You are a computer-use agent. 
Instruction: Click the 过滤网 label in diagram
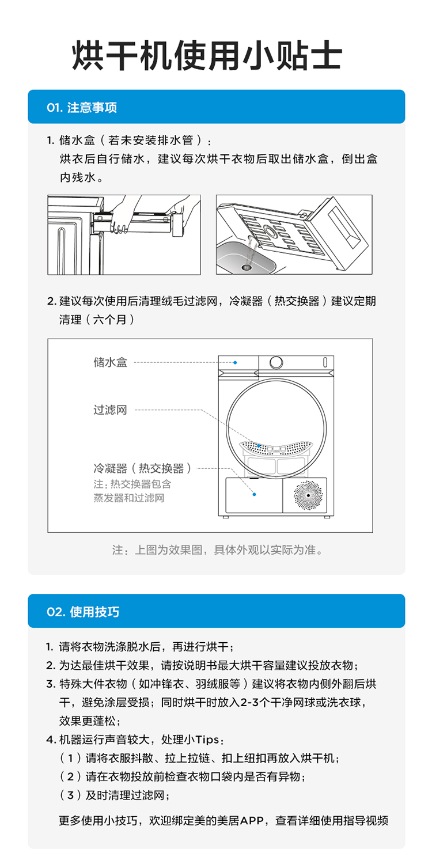coord(110,410)
